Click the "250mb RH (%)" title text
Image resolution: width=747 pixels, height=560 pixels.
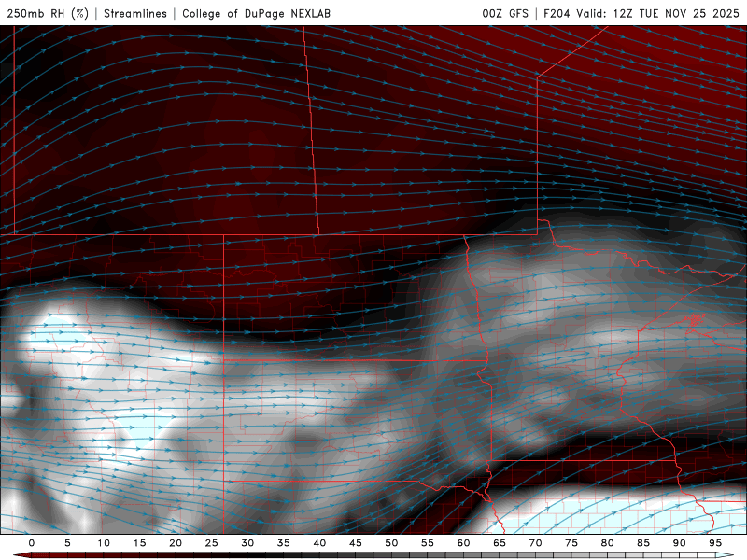pyautogui.click(x=48, y=13)
